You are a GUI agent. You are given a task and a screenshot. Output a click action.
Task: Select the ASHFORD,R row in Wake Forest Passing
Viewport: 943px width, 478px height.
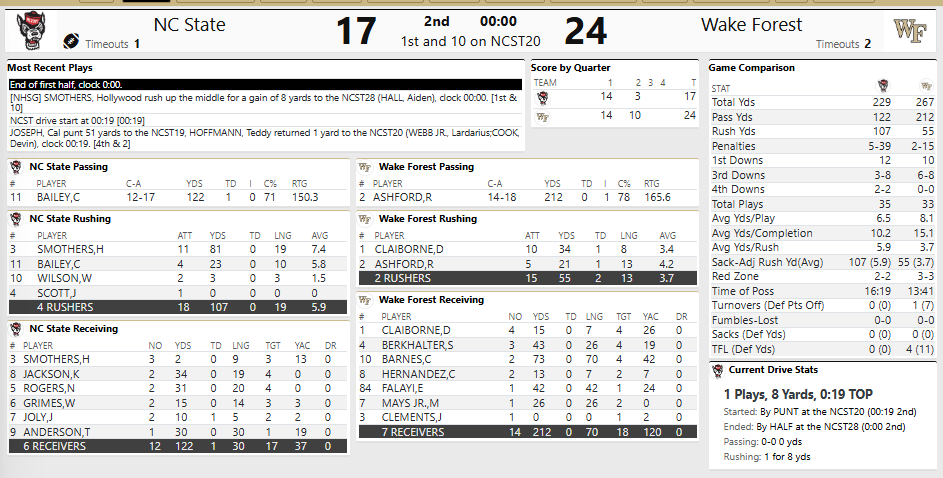click(527, 197)
